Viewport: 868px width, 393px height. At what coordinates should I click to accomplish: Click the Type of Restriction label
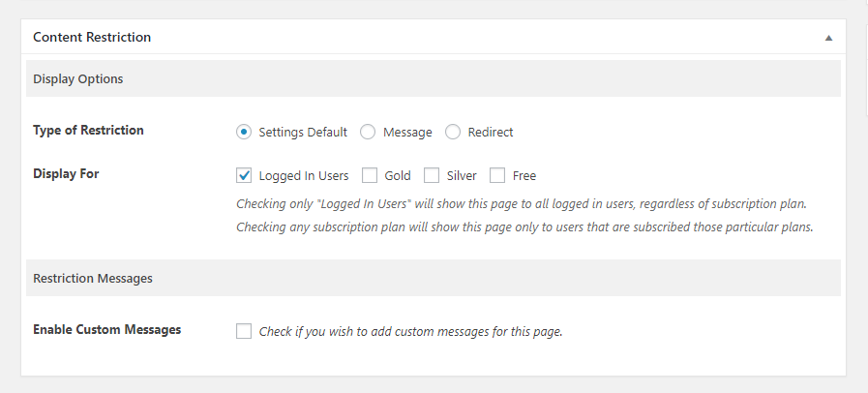pos(88,130)
